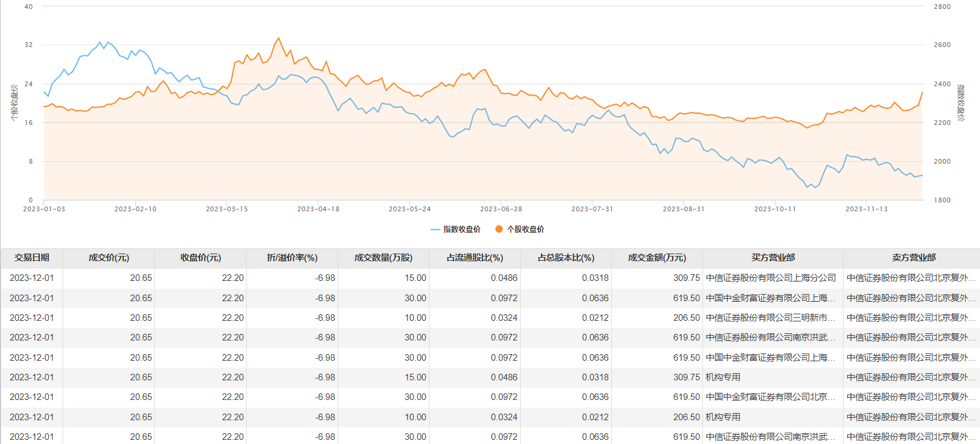The width and height of the screenshot is (980, 444).
Task: Open buyer link 中国中金财富证券有限公司北京
Action: [770, 397]
